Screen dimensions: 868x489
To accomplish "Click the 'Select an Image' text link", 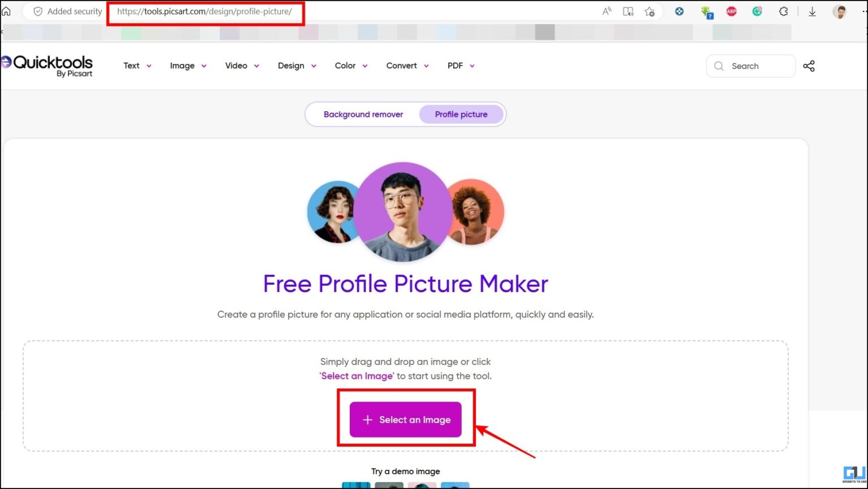I will click(357, 376).
